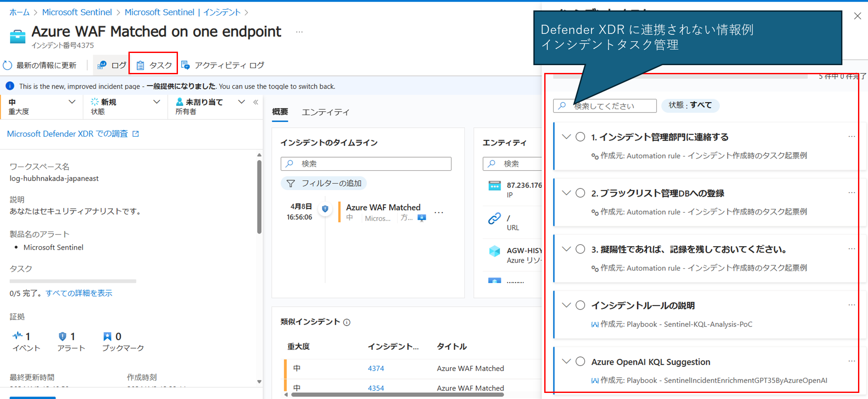Click the アラート shield icon
Image resolution: width=868 pixels, height=399 pixels.
point(62,336)
